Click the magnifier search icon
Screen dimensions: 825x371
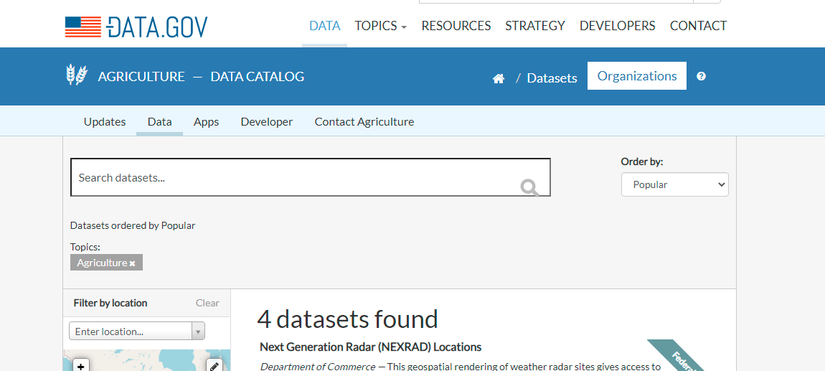coord(529,187)
